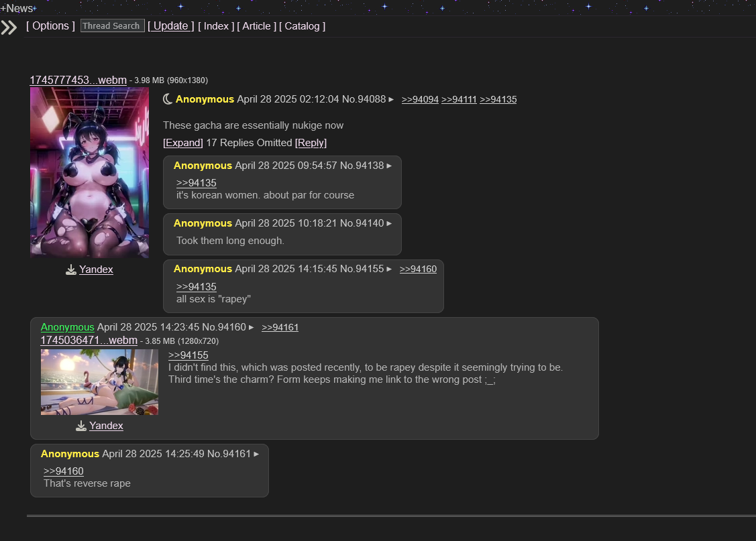Click post number No.94088
This screenshot has width=756, height=541.
click(364, 99)
